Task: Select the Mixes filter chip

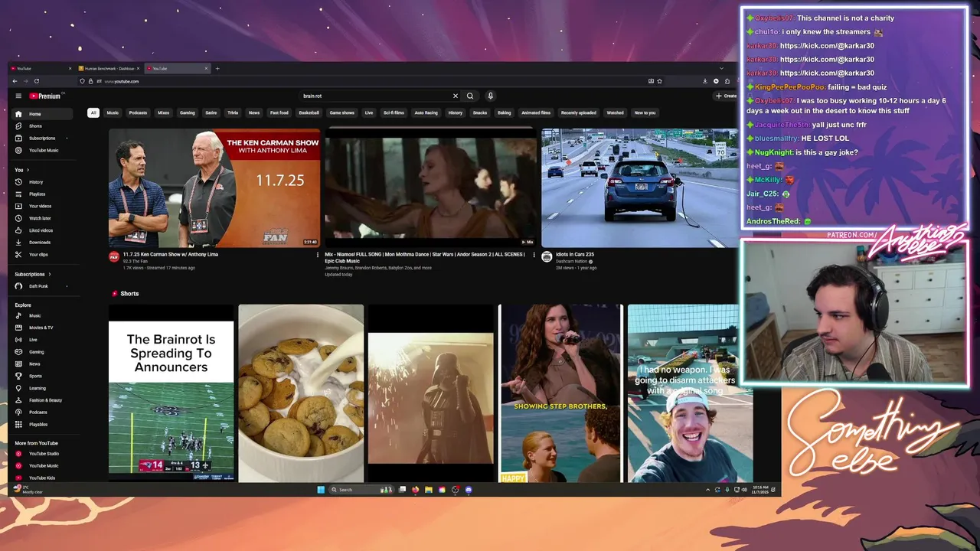Action: [x=163, y=112]
